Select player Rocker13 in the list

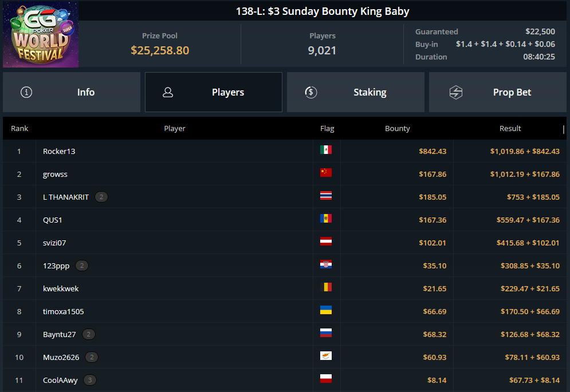pos(59,151)
